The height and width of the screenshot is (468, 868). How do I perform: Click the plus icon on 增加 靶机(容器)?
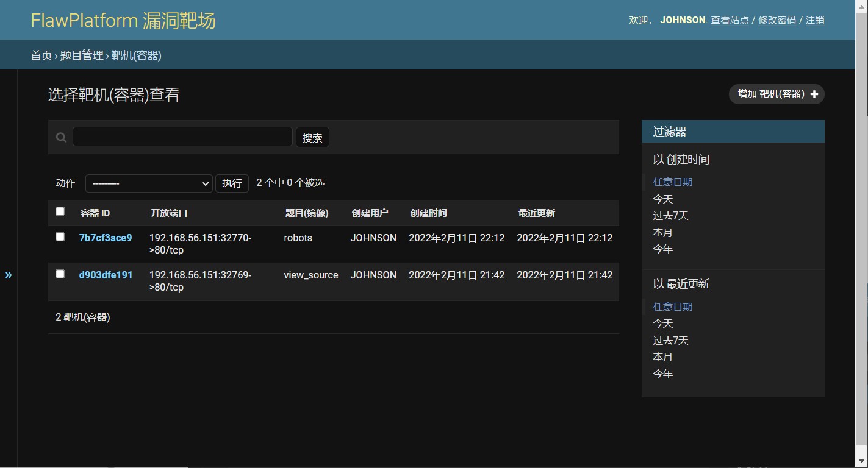click(x=814, y=94)
